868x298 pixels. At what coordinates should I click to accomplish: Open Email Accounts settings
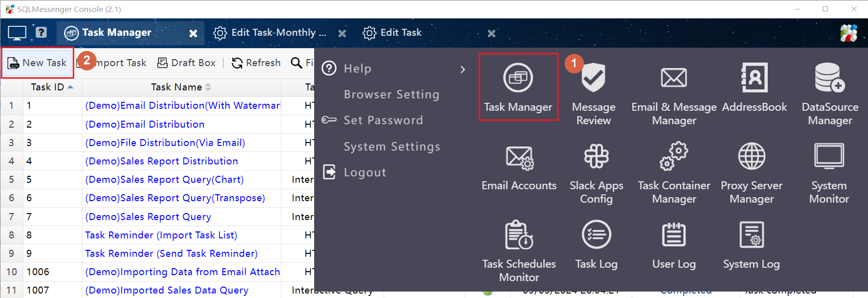click(519, 167)
